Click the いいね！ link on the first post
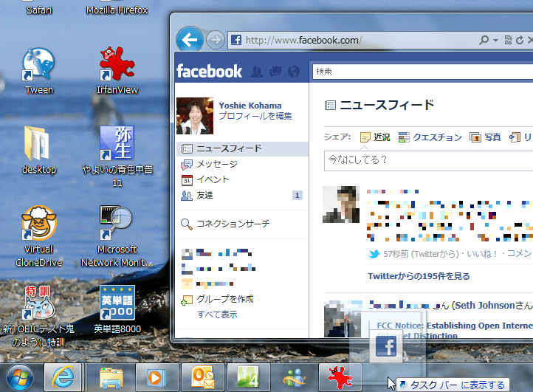 coord(482,254)
